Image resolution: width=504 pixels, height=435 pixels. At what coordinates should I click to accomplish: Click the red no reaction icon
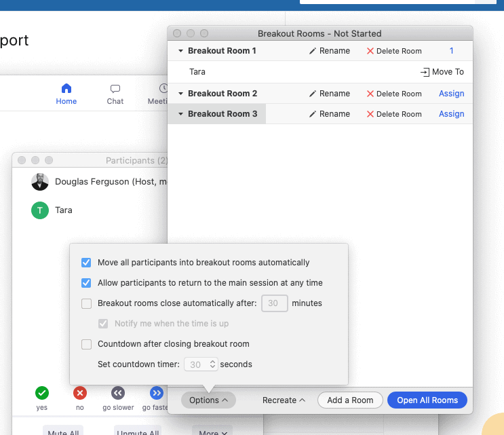pos(80,393)
